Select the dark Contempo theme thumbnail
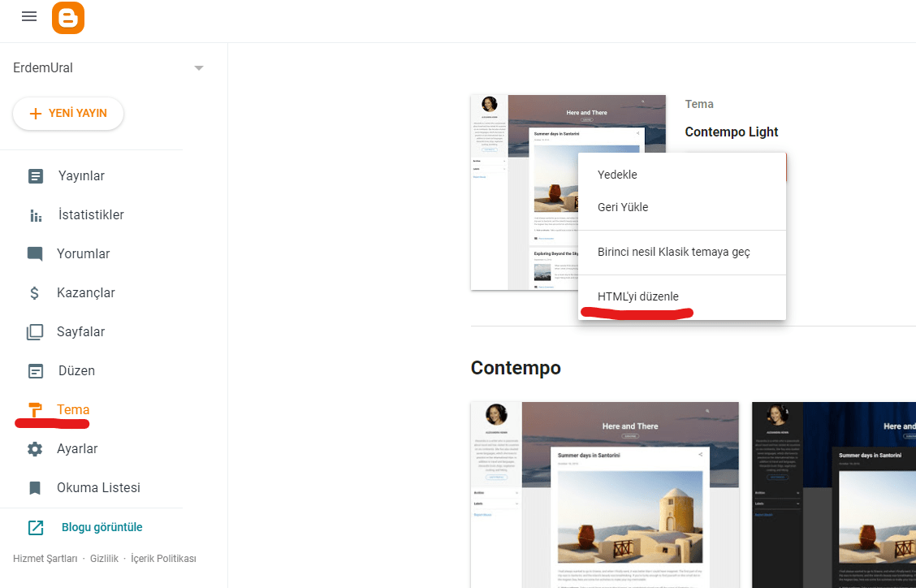Viewport: 916px width, 588px height. 834,495
